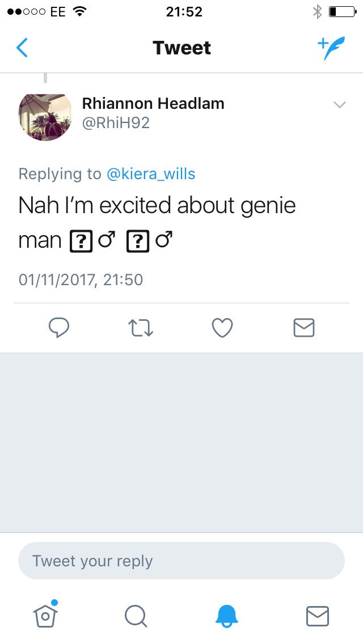363x644 pixels.
Task: Compose a new tweet with feather icon
Action: tap(331, 48)
